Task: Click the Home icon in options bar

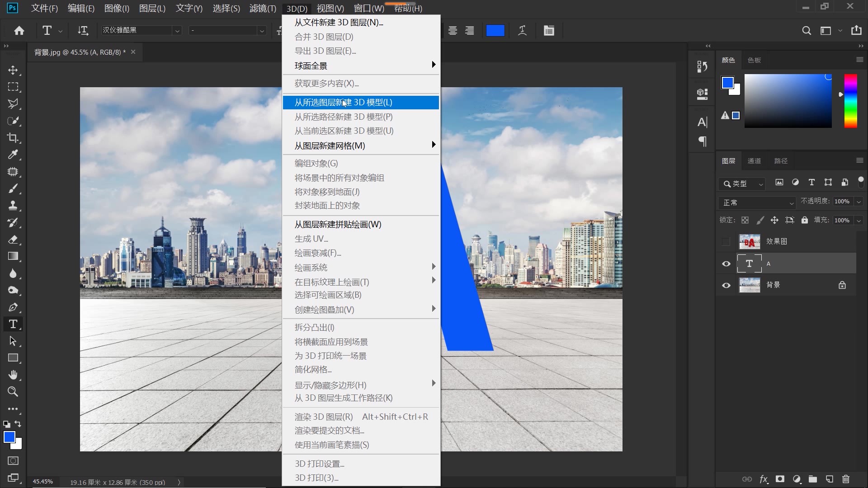Action: coord(19,30)
